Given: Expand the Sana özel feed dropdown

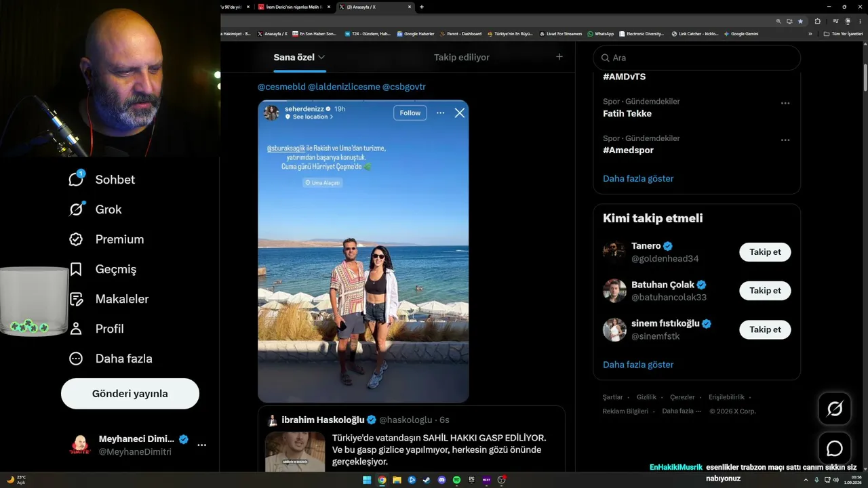Looking at the screenshot, I should tap(321, 58).
